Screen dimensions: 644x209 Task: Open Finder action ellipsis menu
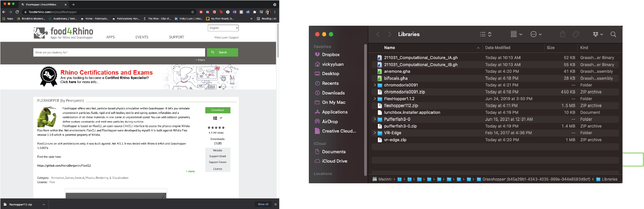point(536,34)
